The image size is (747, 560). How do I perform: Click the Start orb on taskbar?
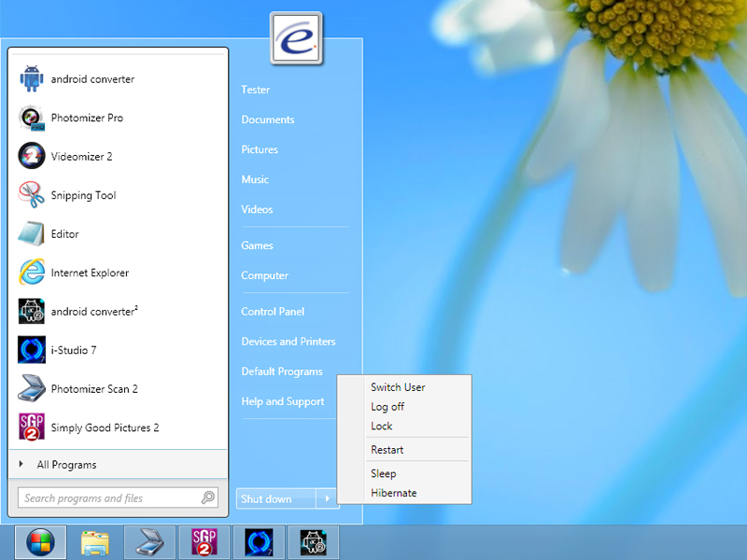click(40, 542)
